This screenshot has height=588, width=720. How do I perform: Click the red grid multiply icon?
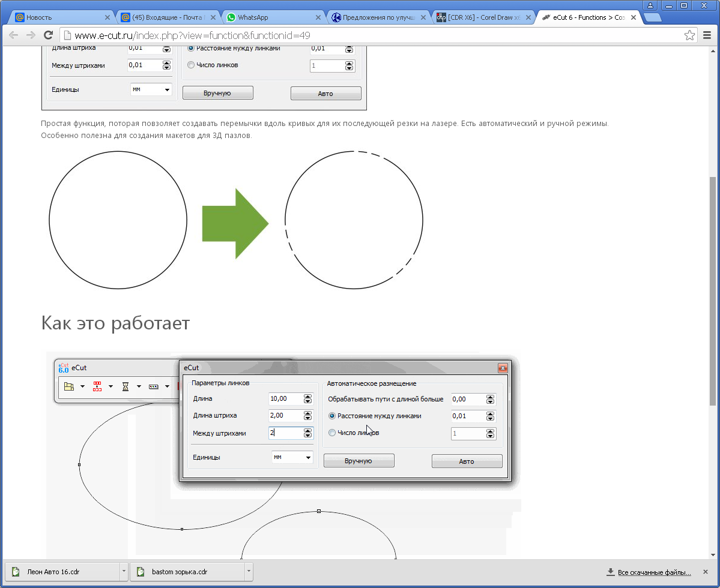[x=97, y=386]
